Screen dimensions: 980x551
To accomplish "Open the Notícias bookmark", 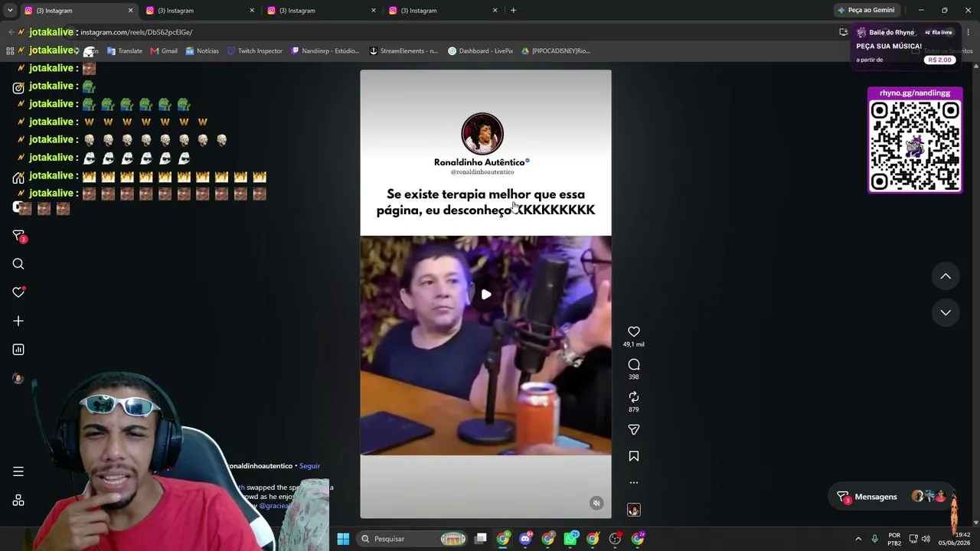I will [202, 51].
